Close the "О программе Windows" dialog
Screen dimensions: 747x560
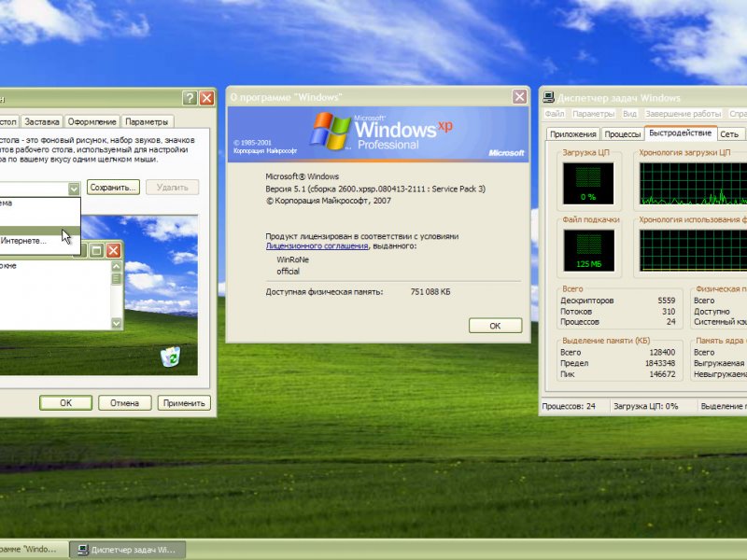tap(519, 97)
